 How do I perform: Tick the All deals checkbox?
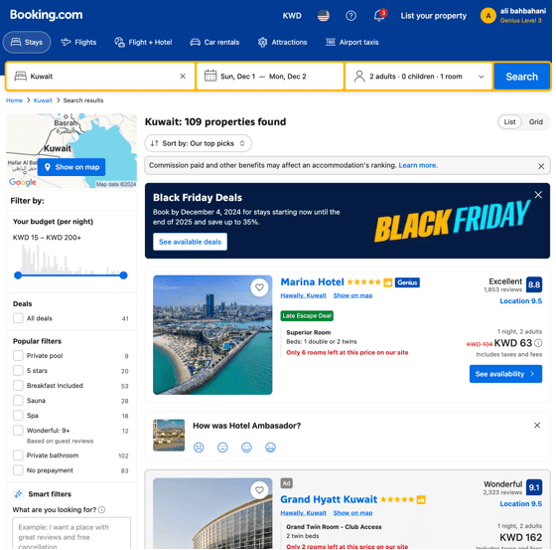pos(18,318)
